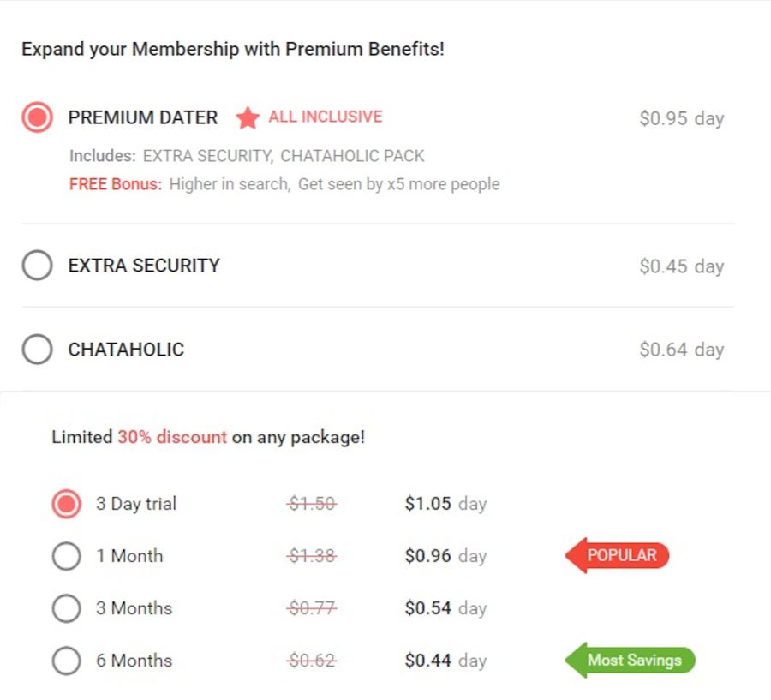The image size is (771, 700).
Task: Click the $0.45 day price for Extra Security
Action: 681,266
